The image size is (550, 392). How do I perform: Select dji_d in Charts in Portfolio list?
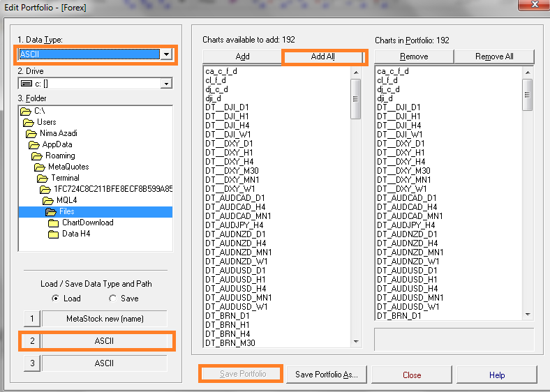(385, 98)
